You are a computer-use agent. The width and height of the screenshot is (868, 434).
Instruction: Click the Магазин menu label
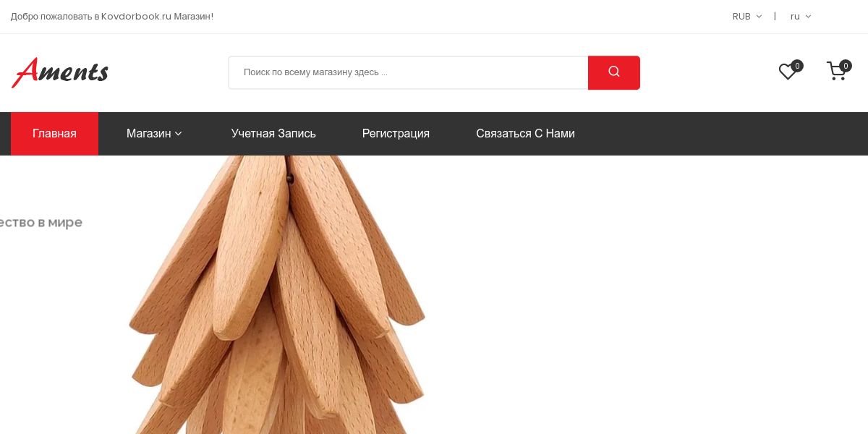pos(148,134)
